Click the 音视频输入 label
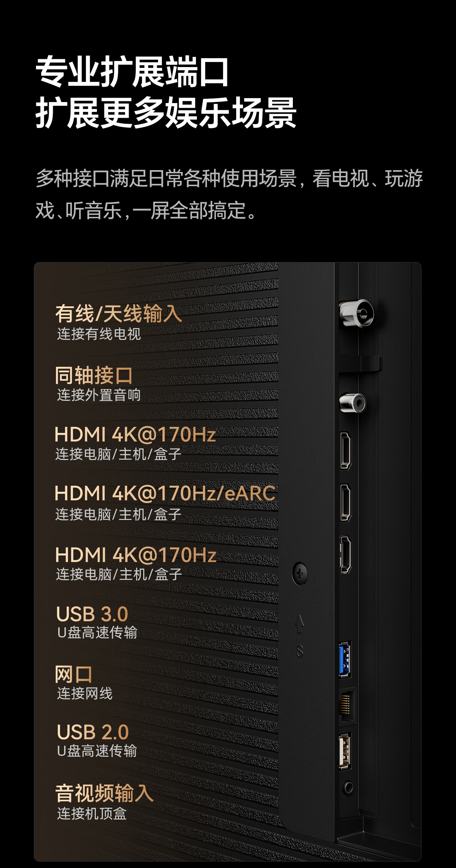The image size is (456, 868). pyautogui.click(x=104, y=793)
